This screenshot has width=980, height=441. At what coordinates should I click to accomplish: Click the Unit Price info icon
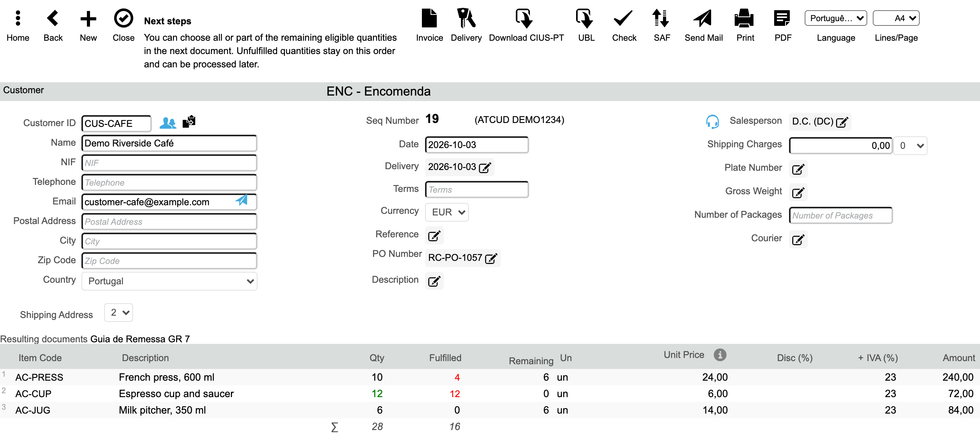(720, 355)
